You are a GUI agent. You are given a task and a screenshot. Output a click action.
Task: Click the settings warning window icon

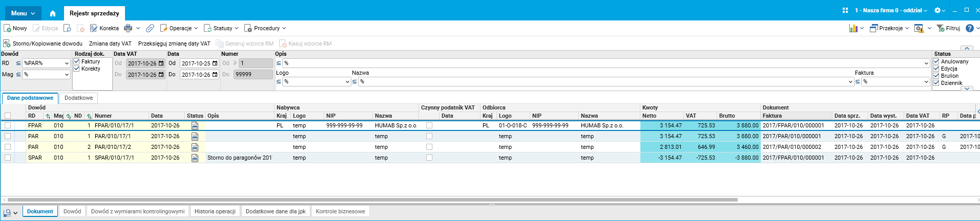(919, 28)
